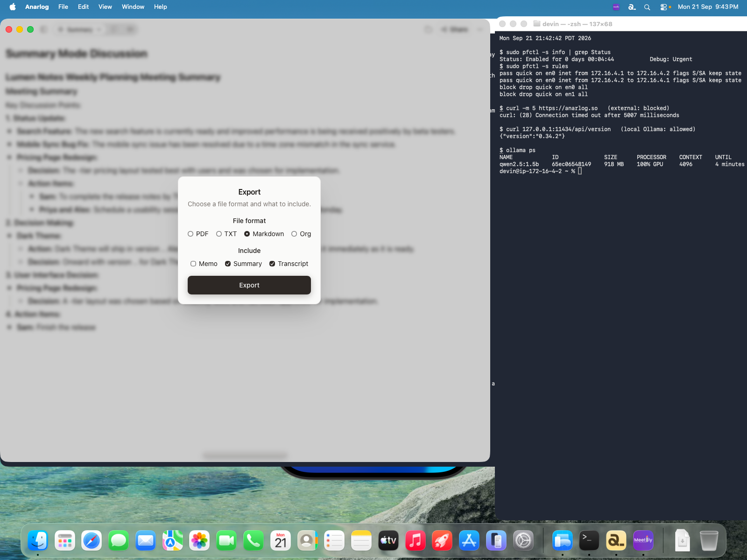Open Spotlight search from the menu bar
The height and width of the screenshot is (560, 747).
647,7
